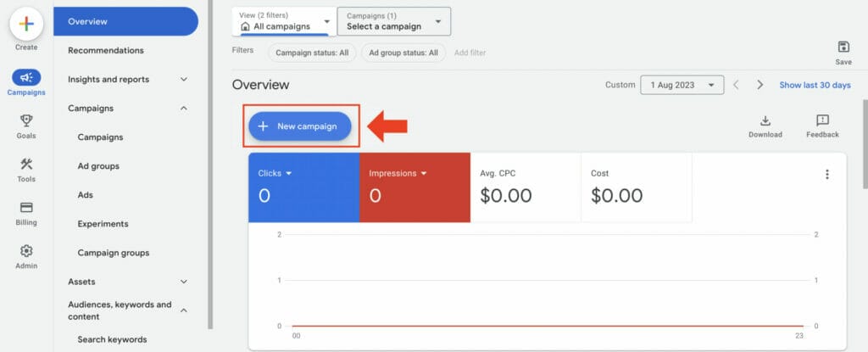Collapse the Campaigns sidebar section

[x=184, y=108]
